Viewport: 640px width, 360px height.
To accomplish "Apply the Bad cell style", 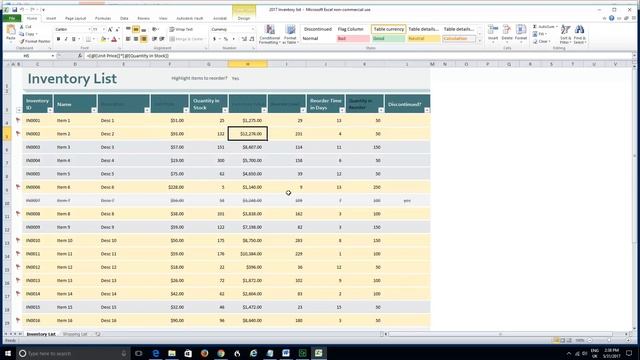I will point(353,39).
